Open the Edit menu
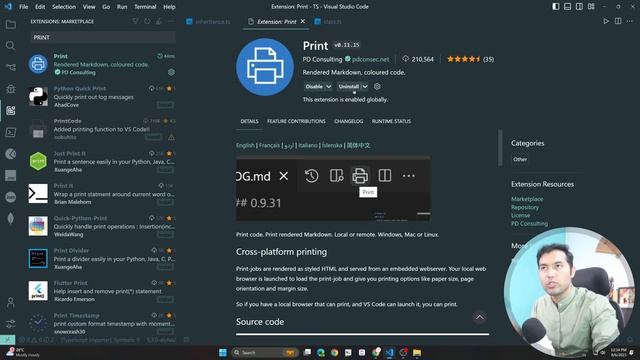 [x=40, y=7]
